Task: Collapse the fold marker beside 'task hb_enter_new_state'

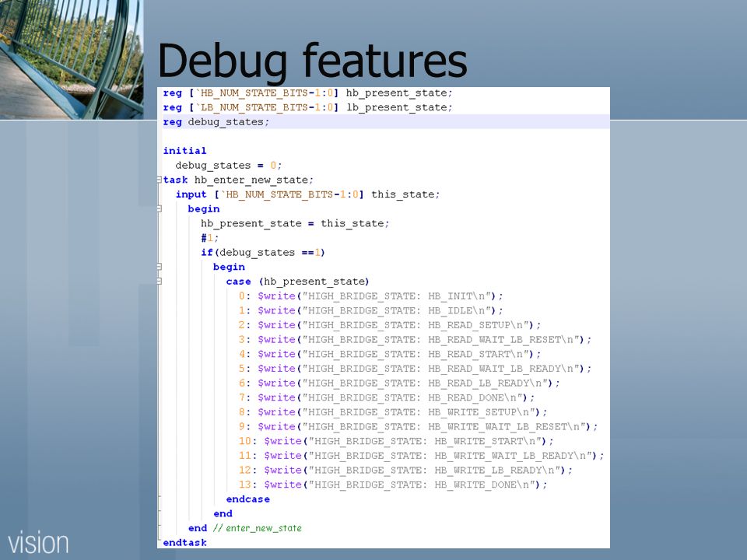Action: click(159, 180)
